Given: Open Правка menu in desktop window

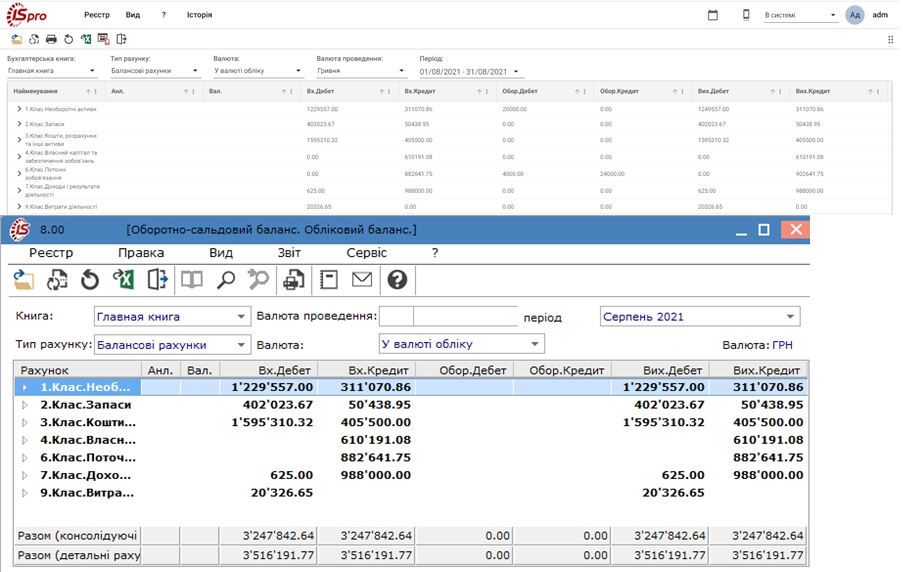Looking at the screenshot, I should 141,253.
